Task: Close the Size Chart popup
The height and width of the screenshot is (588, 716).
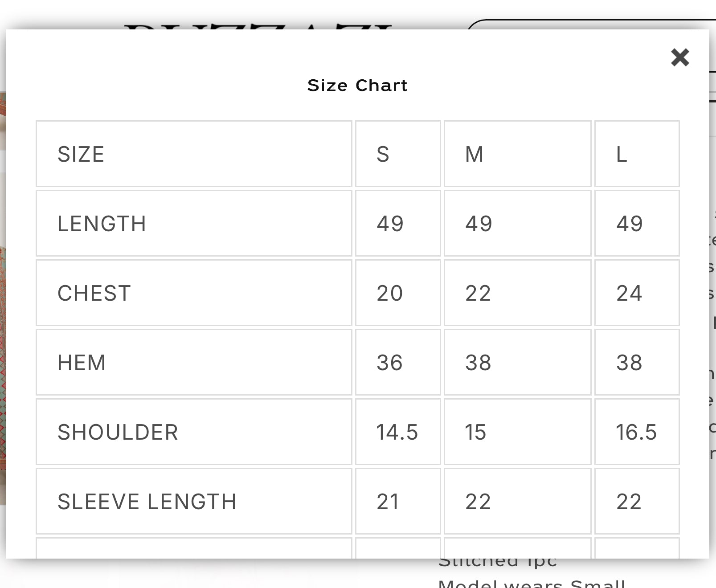Action: click(x=680, y=57)
